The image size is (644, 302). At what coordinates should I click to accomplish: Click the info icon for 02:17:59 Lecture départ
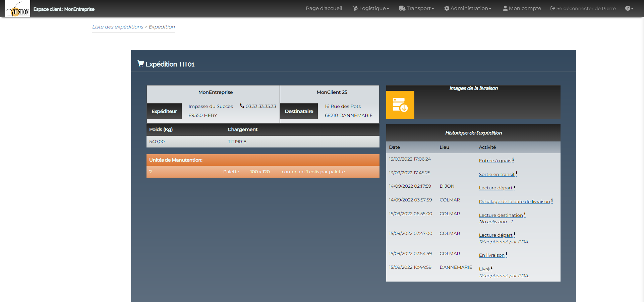[x=514, y=187]
